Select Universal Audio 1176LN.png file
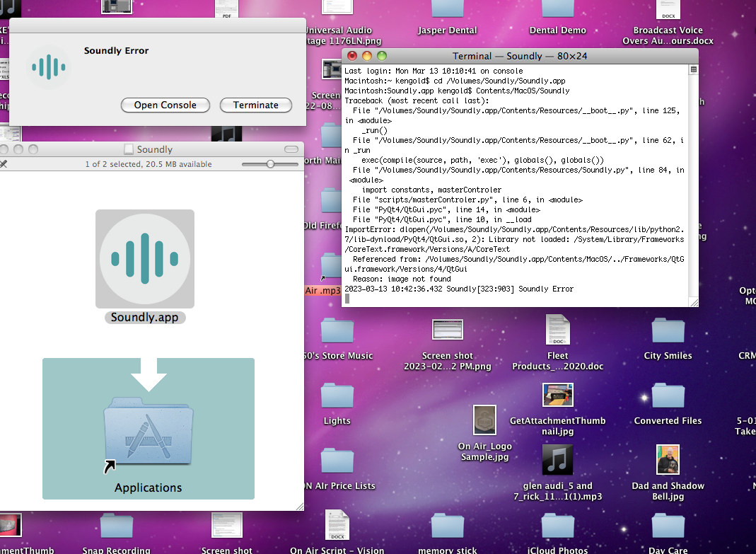756x554 pixels. (337, 7)
